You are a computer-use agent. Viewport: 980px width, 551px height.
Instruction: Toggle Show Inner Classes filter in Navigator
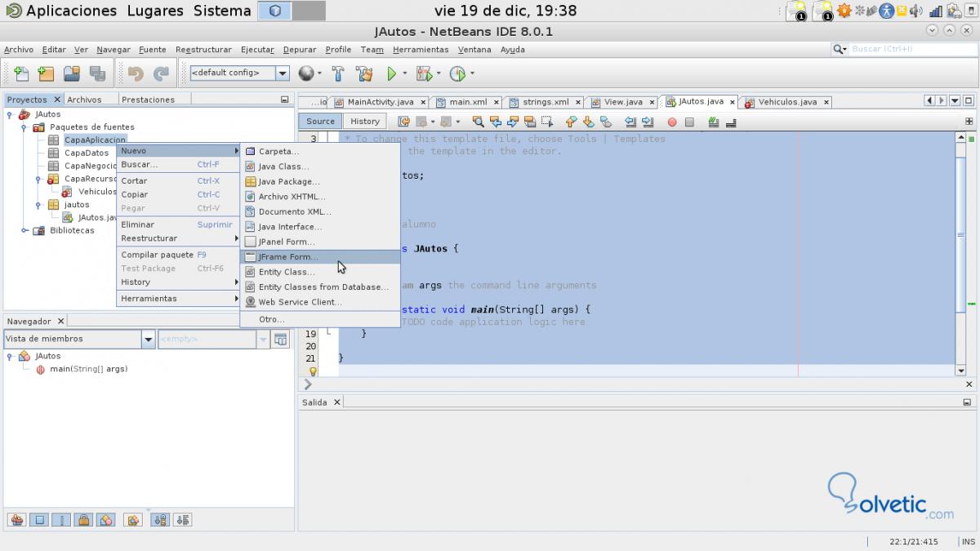[105, 519]
